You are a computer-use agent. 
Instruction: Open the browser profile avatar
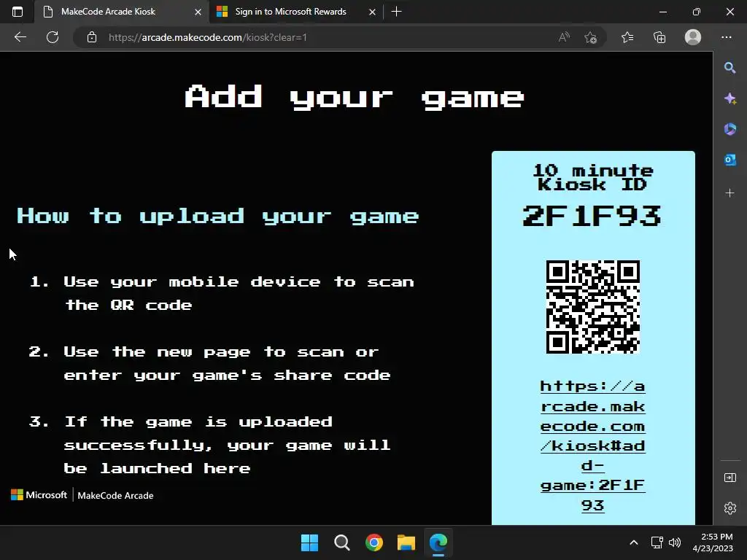693,37
